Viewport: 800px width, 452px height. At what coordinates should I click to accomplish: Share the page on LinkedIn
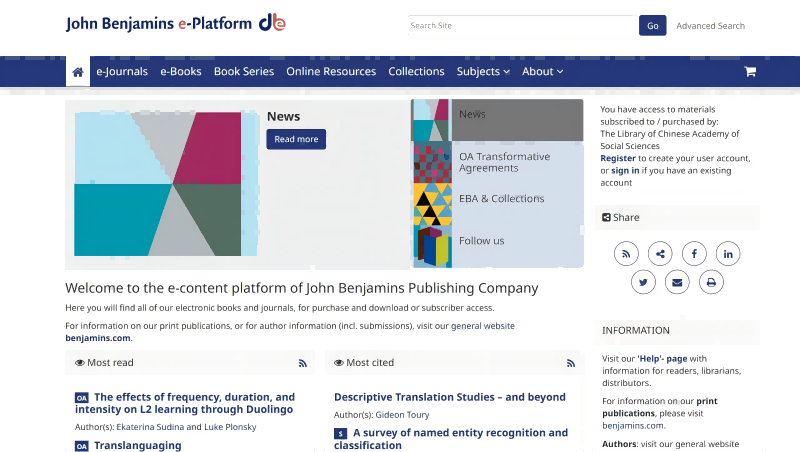[728, 254]
